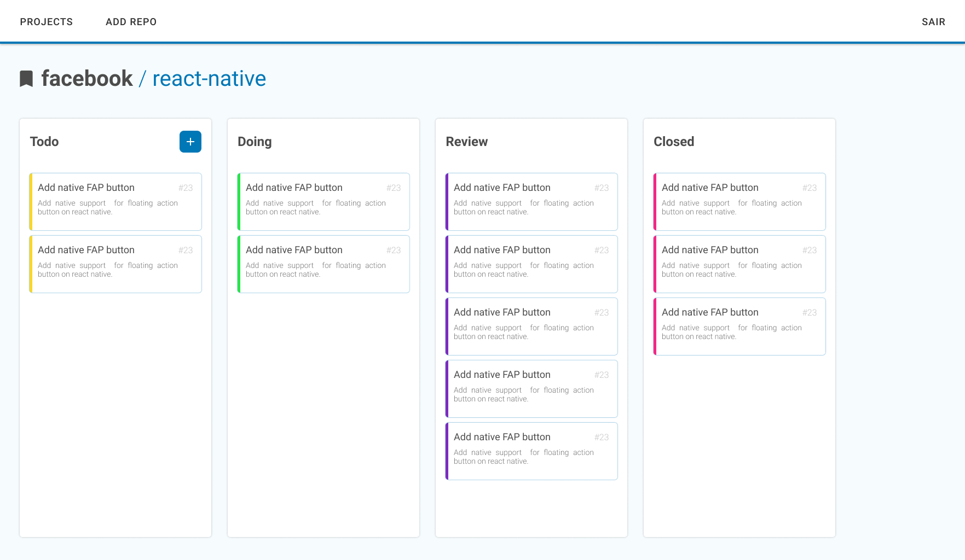Click the Closed column heading
The height and width of the screenshot is (560, 965).
click(674, 142)
